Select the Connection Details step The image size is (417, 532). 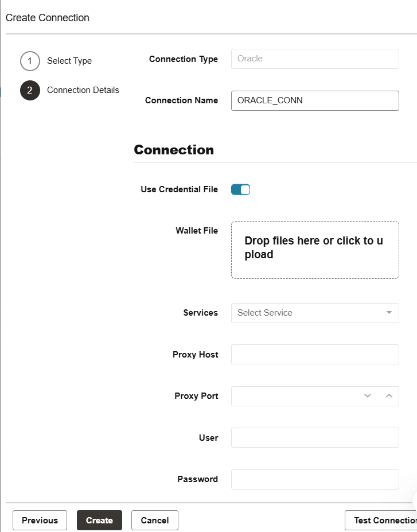(83, 90)
